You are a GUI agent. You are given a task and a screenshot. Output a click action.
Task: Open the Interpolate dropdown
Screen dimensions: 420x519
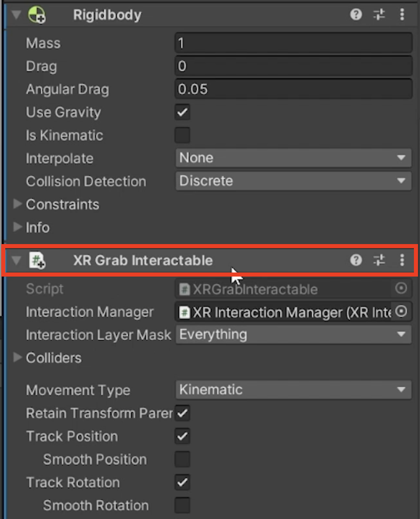(x=293, y=158)
